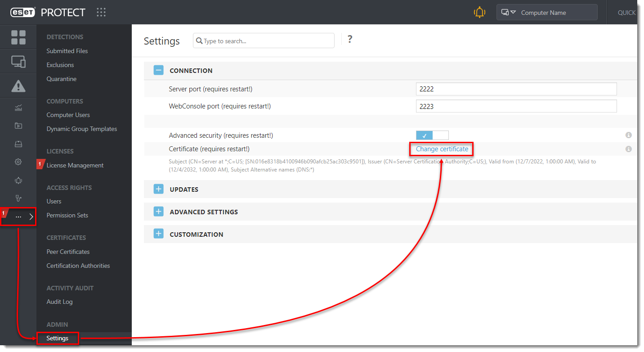
Task: Click info icon for Certificate row
Action: click(x=629, y=149)
